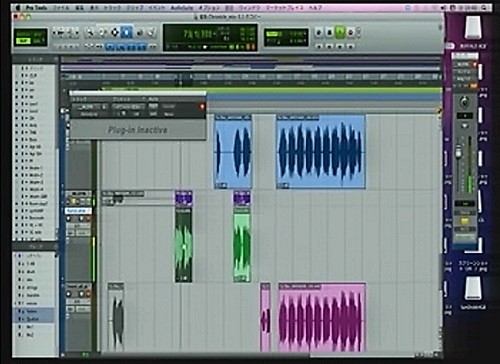Click the orange button on floating mixer strip
Viewport: 500px width, 364px height.
[473, 86]
